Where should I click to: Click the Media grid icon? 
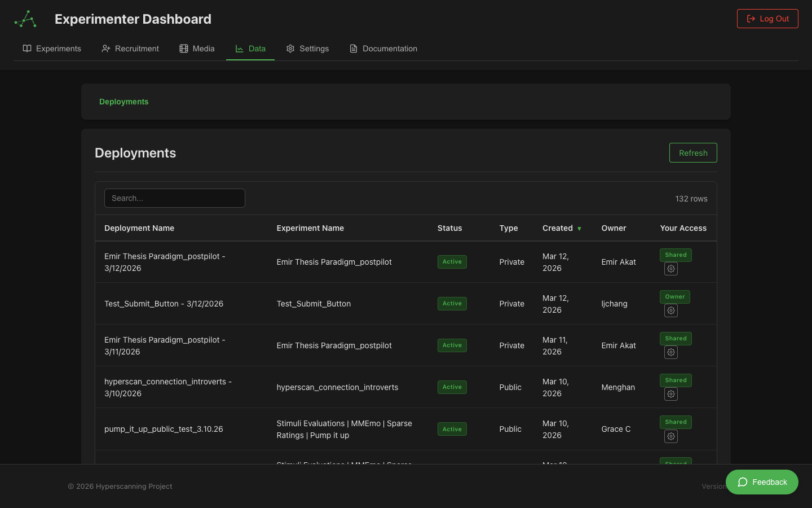pos(184,49)
